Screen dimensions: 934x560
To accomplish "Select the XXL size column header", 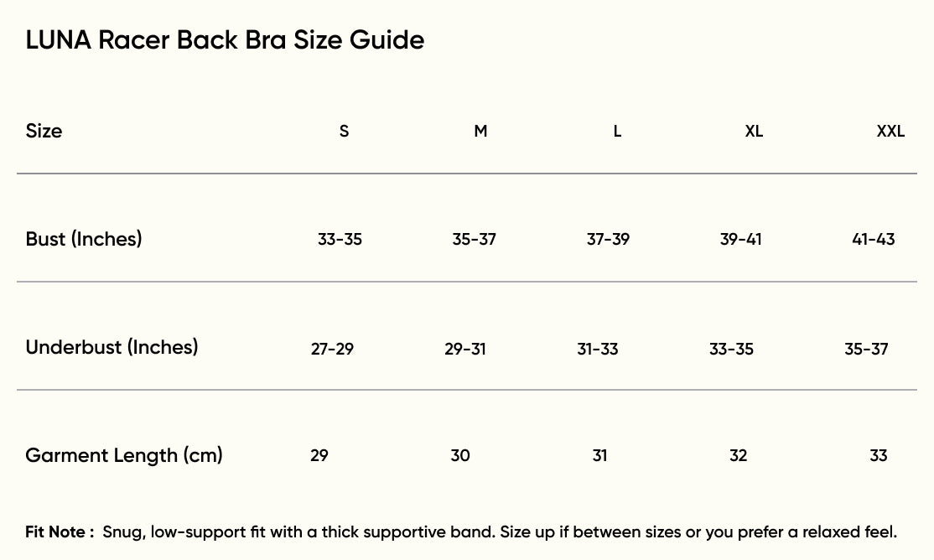I will [890, 132].
